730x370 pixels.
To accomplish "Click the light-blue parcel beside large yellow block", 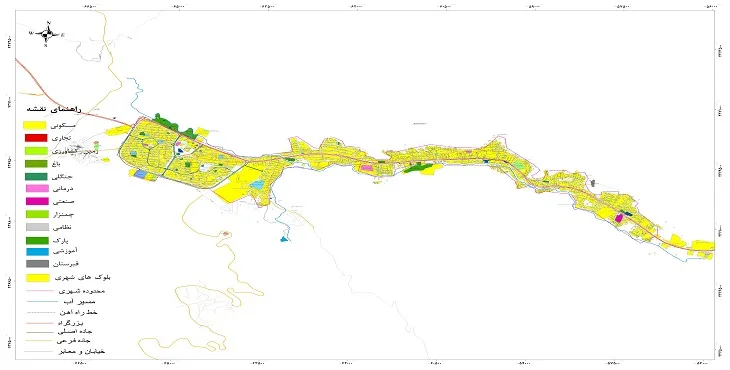I will pos(257,185).
